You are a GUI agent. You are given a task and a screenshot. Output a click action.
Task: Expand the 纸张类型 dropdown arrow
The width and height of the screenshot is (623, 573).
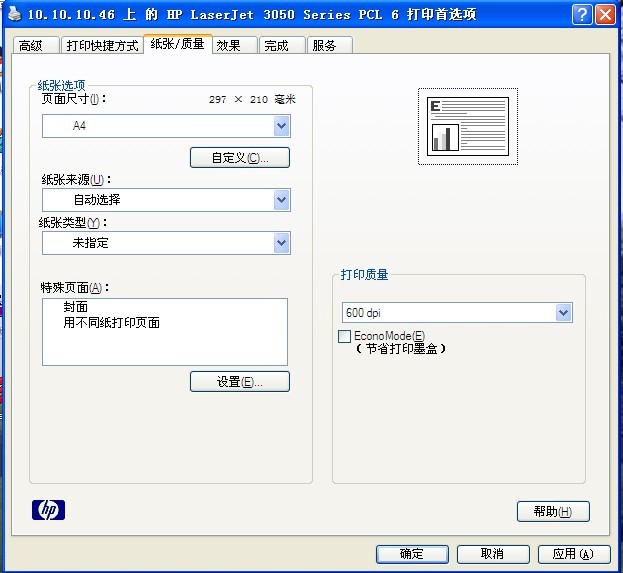(x=282, y=243)
